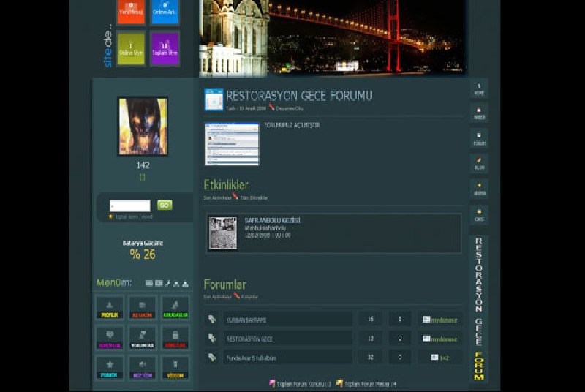Screen dimensions: 585x392
Task: Click the vertical RESTORASYON GECE FORUM banner
Action: [479, 309]
